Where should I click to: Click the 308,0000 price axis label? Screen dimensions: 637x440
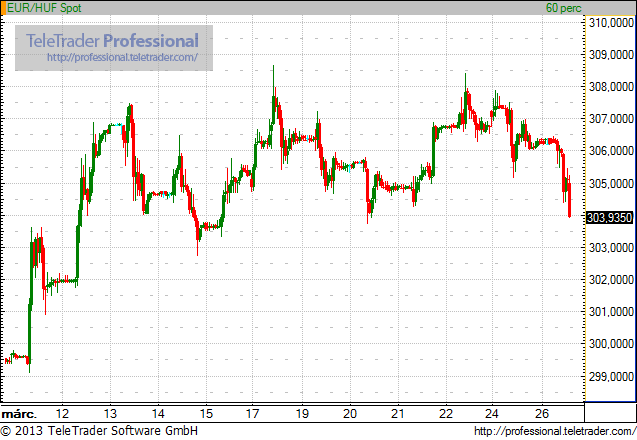coord(611,87)
